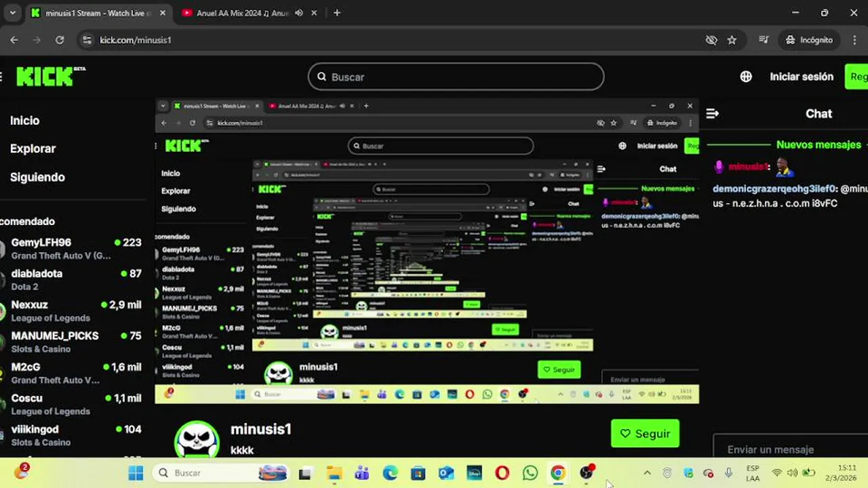Switch to Chrome via taskbar icon

pyautogui.click(x=558, y=473)
